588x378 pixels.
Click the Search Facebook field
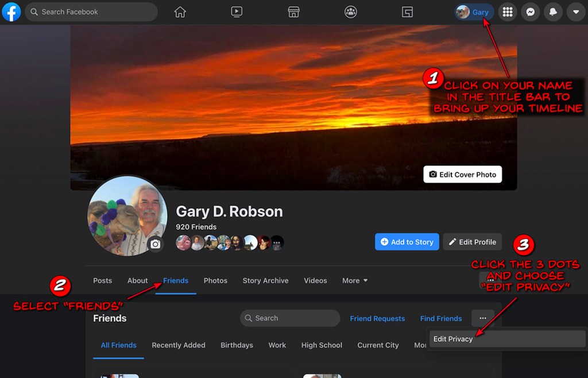[x=92, y=12]
